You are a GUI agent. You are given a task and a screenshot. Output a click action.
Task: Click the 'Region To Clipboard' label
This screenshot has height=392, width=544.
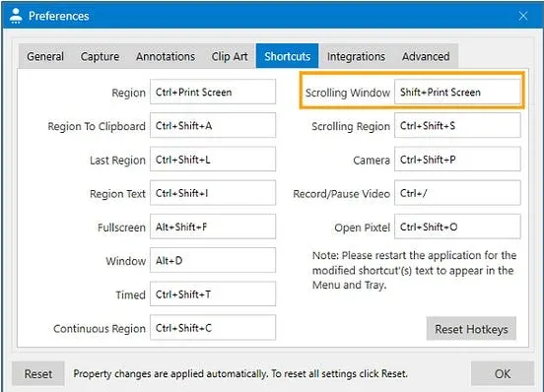[x=97, y=126]
